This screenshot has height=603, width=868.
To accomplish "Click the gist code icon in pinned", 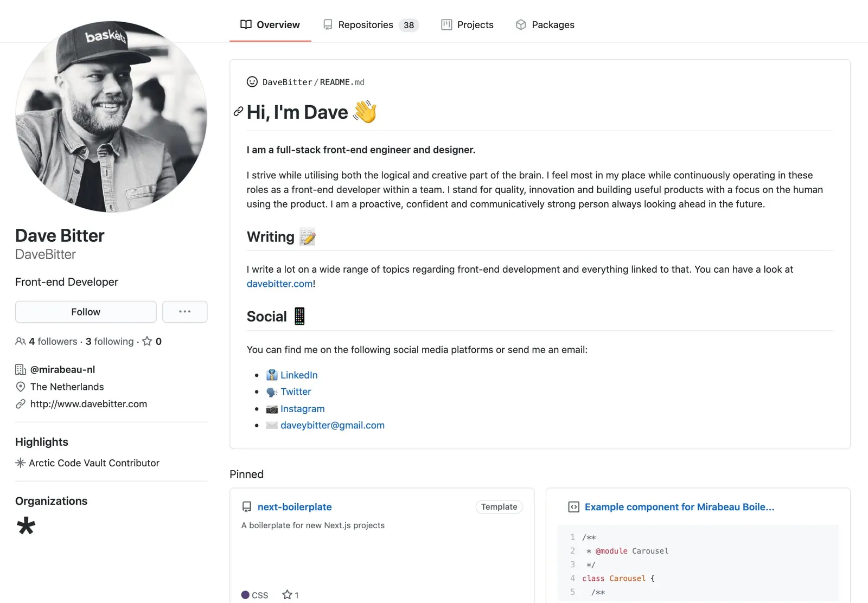I will (573, 507).
